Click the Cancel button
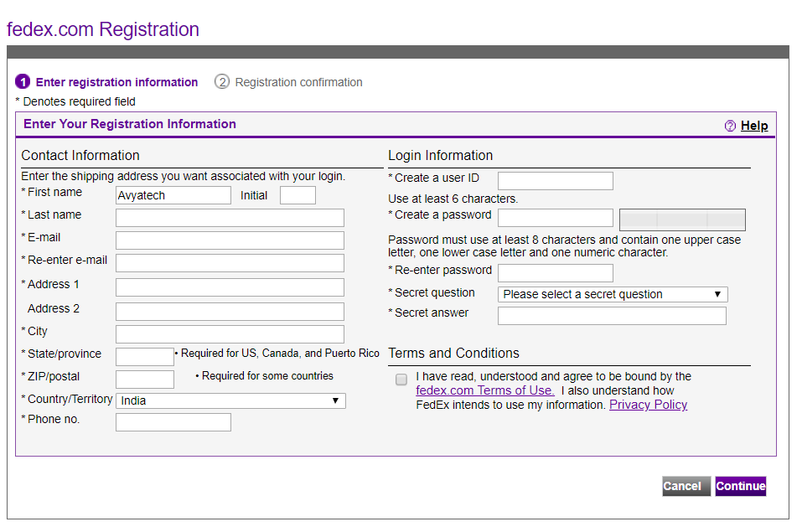 pos(686,486)
